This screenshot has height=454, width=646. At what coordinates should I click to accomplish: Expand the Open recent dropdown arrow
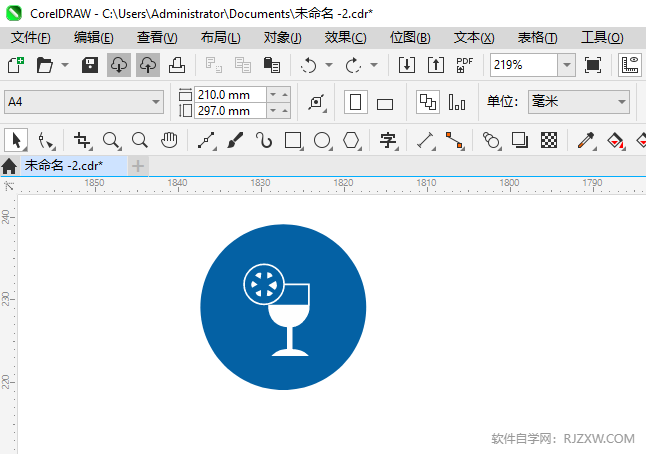(65, 65)
